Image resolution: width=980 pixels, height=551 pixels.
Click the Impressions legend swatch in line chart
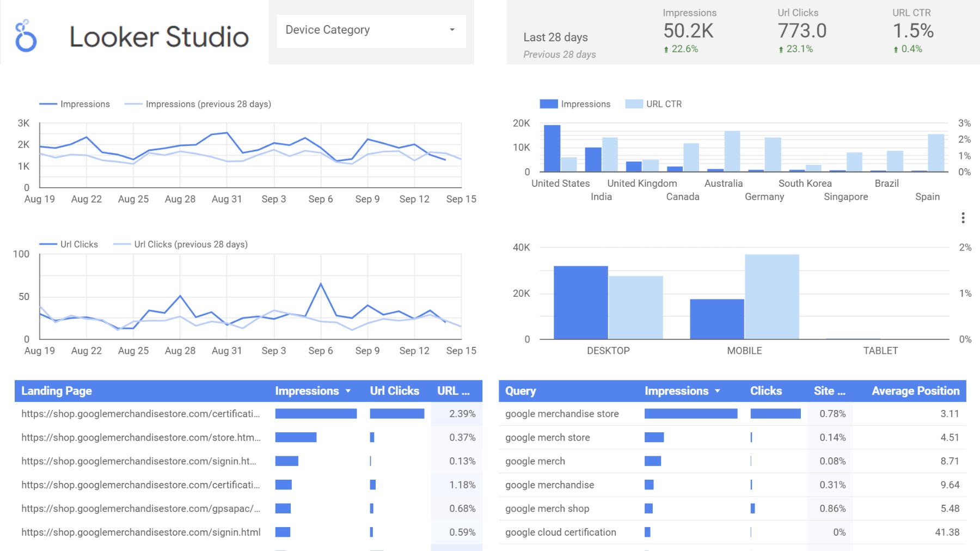48,104
